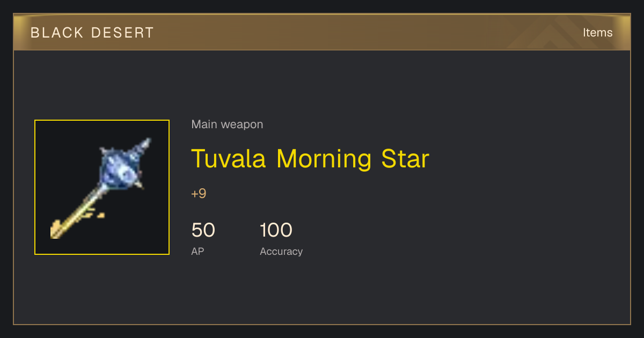Click the AP value of 50
Viewport: 644px width, 338px height.
pyautogui.click(x=203, y=230)
